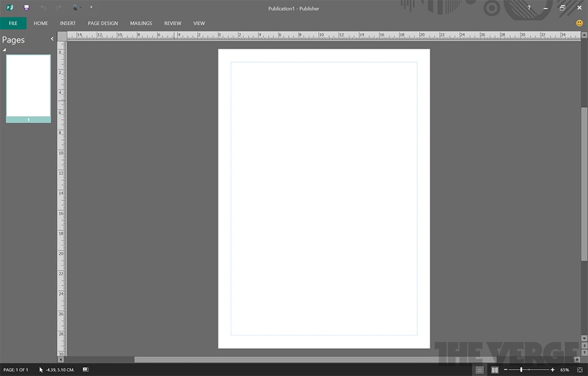Click the zoom in plus icon
Screen dimensions: 588x376
click(x=552, y=370)
